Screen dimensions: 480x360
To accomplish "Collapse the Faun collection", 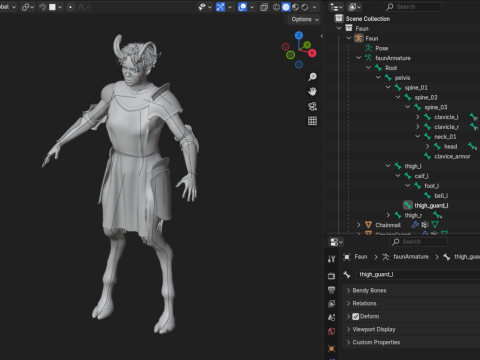I will (339, 28).
